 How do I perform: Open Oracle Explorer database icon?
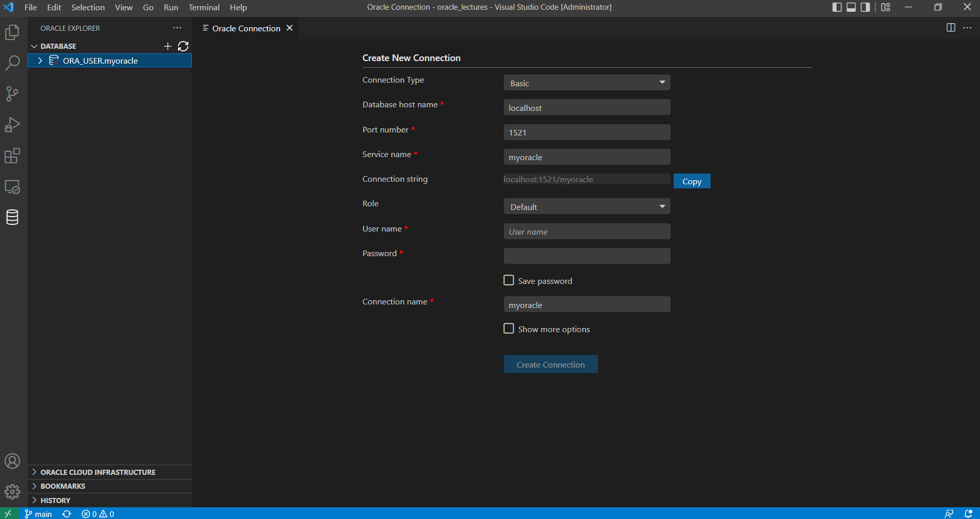point(12,217)
